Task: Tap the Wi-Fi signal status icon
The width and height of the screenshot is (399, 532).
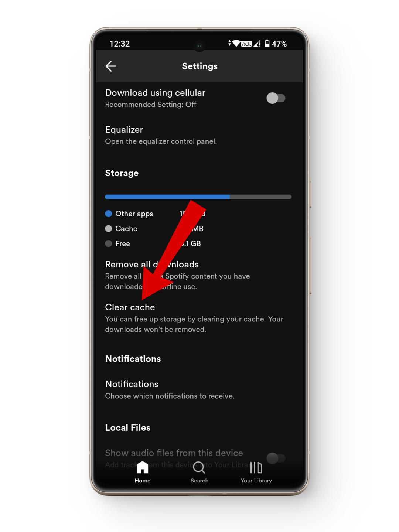Action: tap(236, 44)
